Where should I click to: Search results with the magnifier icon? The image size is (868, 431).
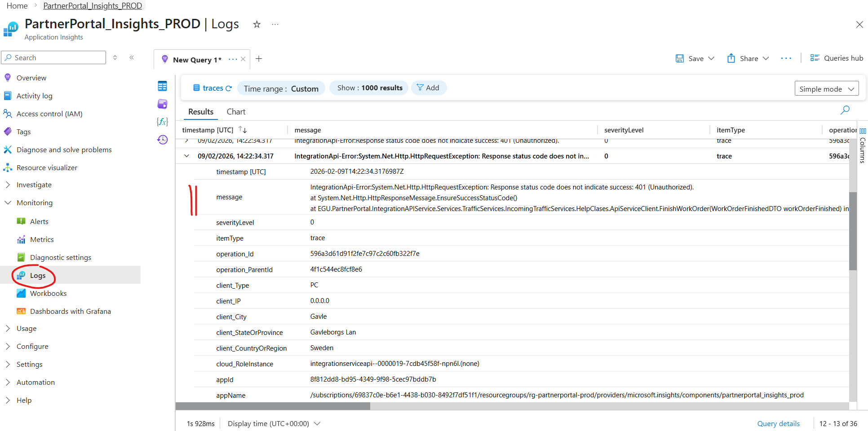point(845,110)
